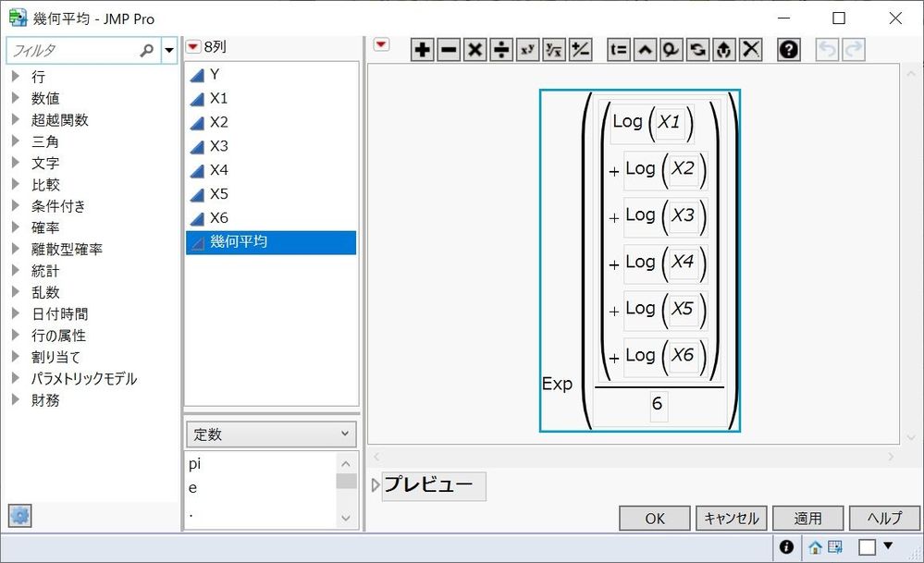Expand the 三角 function group
The image size is (924, 563).
pos(16,141)
